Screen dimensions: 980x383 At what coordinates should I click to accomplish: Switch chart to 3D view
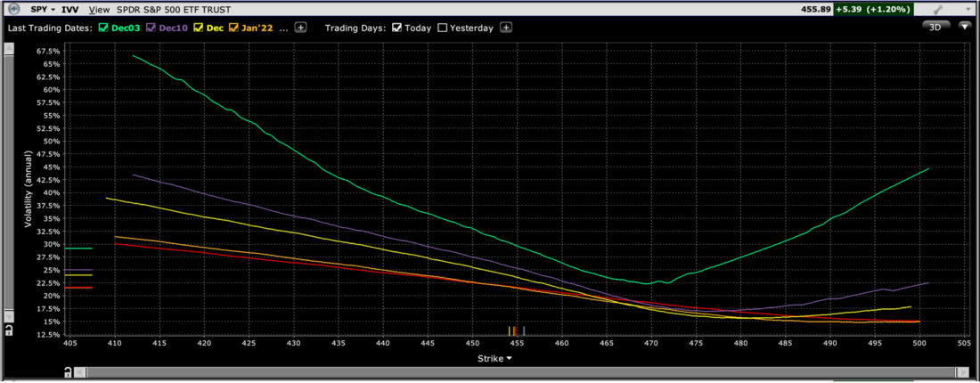(x=935, y=27)
